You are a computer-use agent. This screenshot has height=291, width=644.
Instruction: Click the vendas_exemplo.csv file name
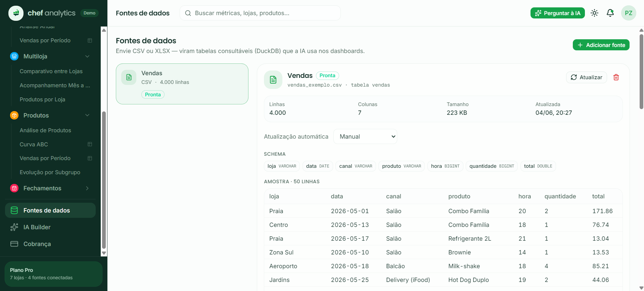click(x=314, y=85)
